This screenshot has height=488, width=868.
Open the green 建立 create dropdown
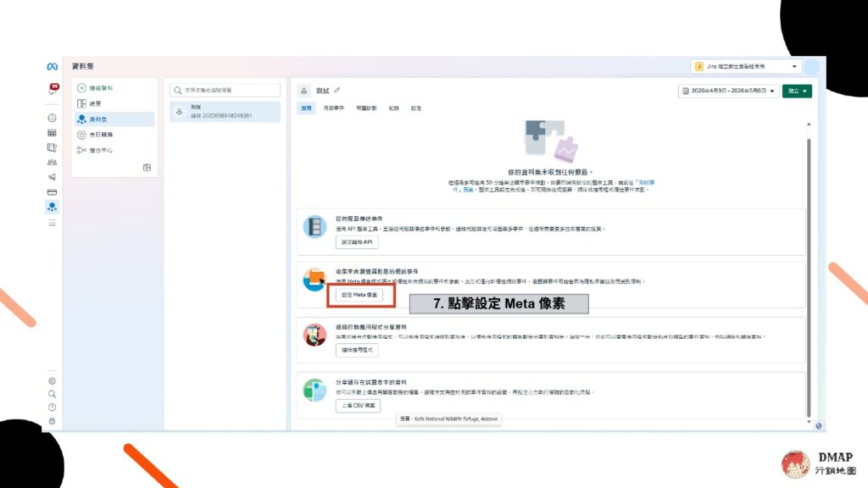point(797,91)
